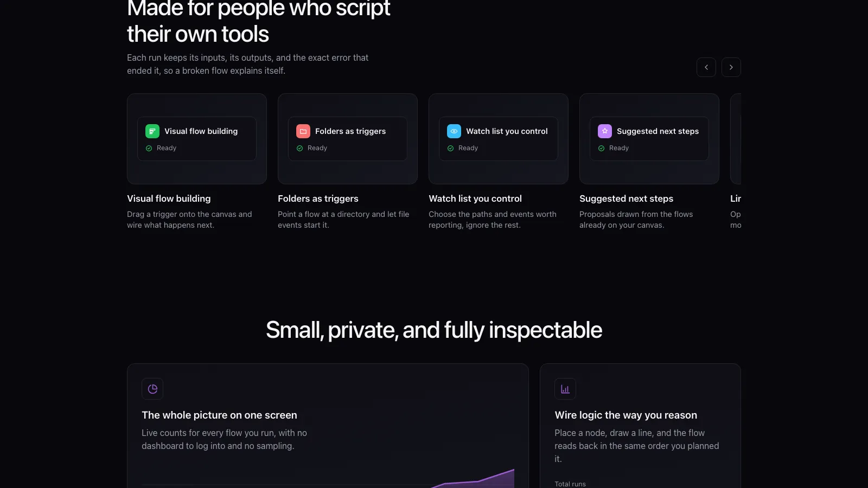The width and height of the screenshot is (868, 488).
Task: Select the Watch list you control heading
Action: (x=475, y=198)
